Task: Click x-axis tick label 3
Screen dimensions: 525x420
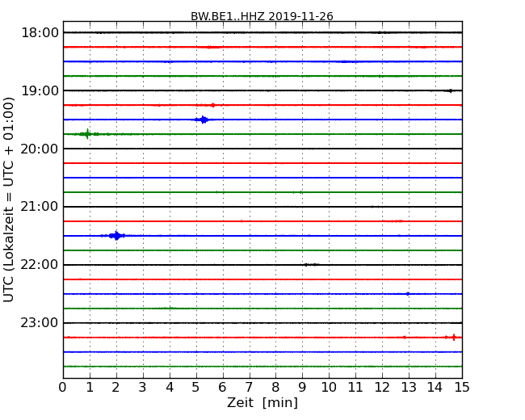Action: pos(143,388)
